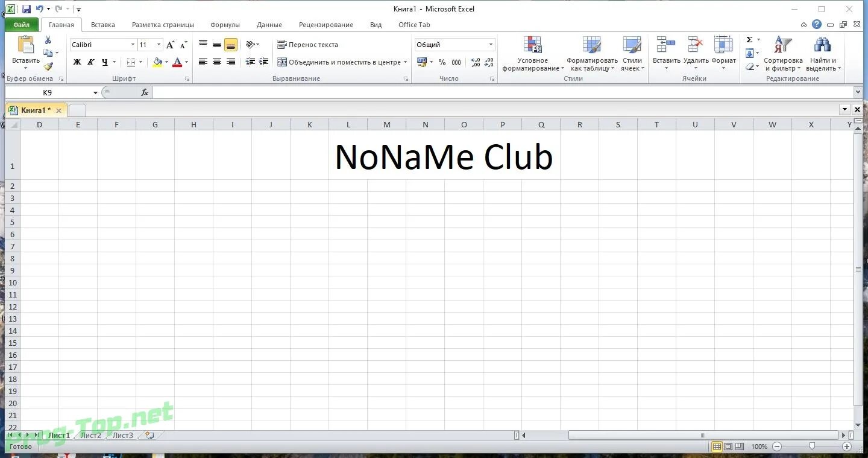Toggle align text left
The height and width of the screenshot is (458, 868).
tap(203, 62)
